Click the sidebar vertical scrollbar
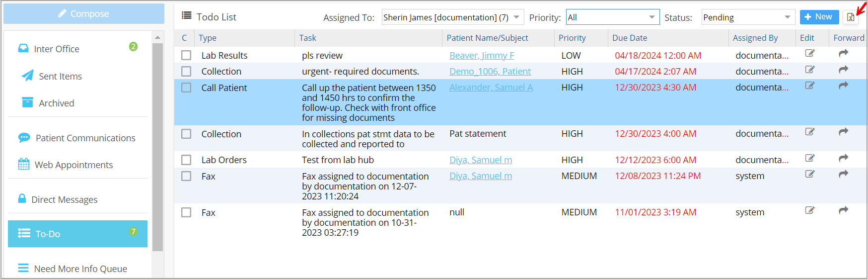 tap(158, 147)
